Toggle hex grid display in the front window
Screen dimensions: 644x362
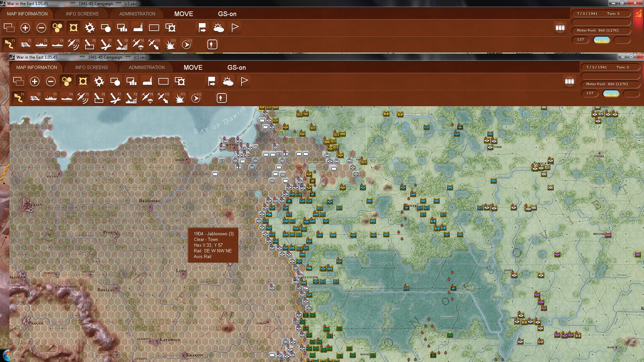67,81
